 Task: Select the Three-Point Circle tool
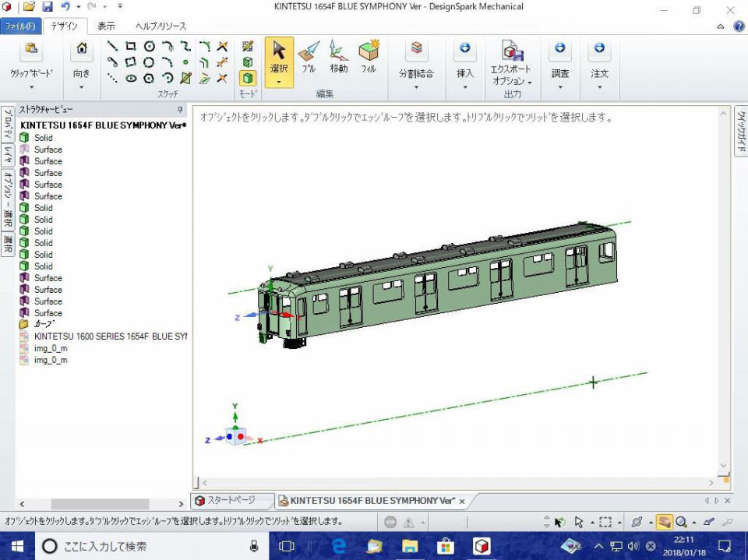150,62
